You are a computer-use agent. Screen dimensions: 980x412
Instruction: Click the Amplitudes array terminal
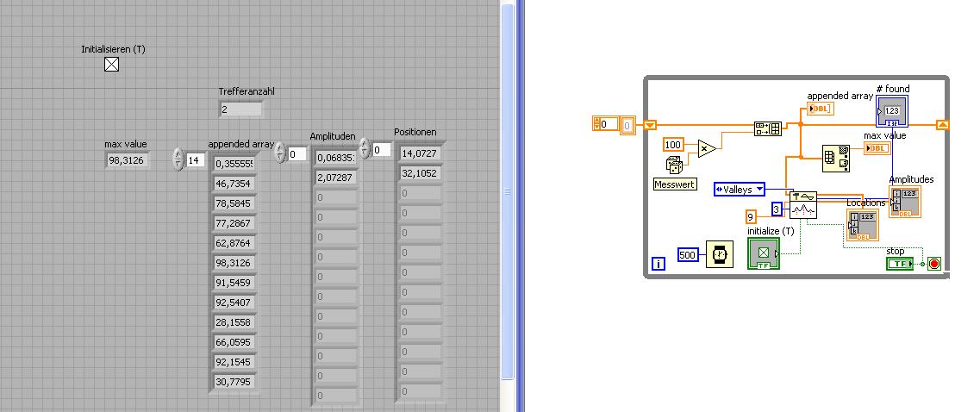click(x=905, y=202)
